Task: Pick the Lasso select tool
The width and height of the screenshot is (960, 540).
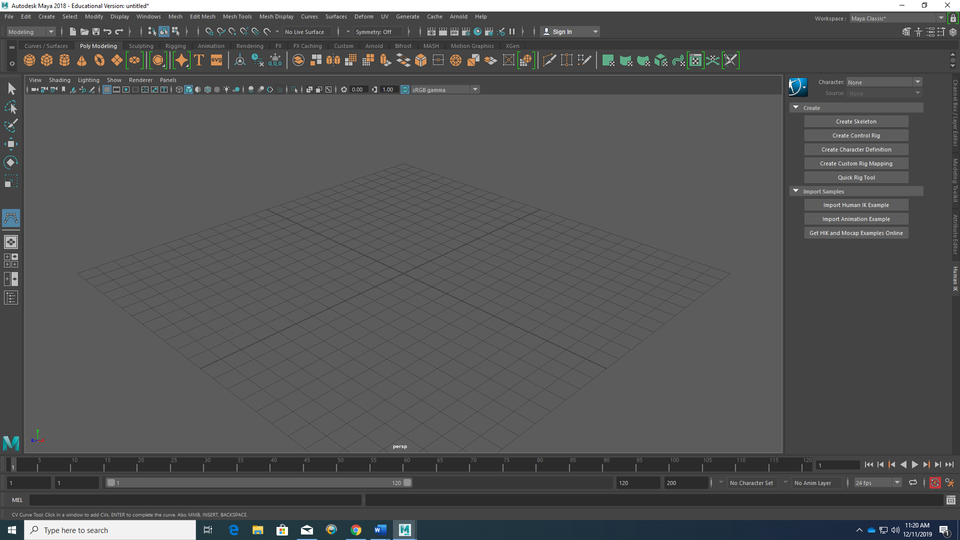Action: 11,108
